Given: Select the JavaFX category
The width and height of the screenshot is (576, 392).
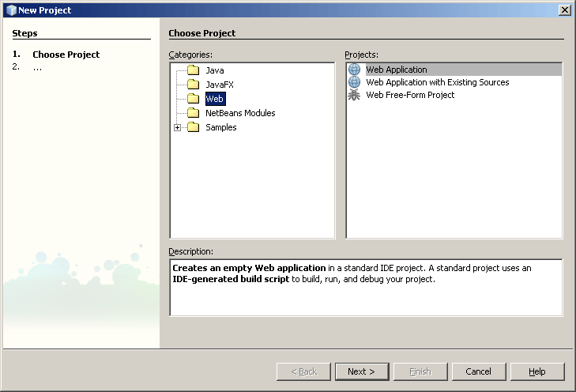Looking at the screenshot, I should click(220, 85).
